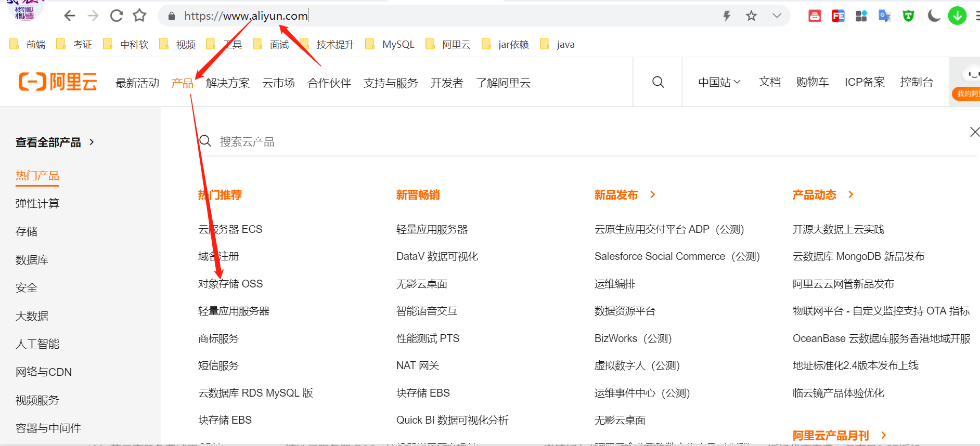
Task: Expand the 产品动态 chevron arrow
Action: 851,194
